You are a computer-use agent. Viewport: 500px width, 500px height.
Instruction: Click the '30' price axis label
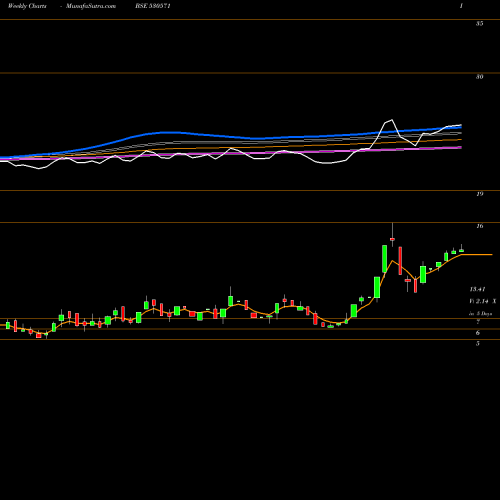pos(479,77)
